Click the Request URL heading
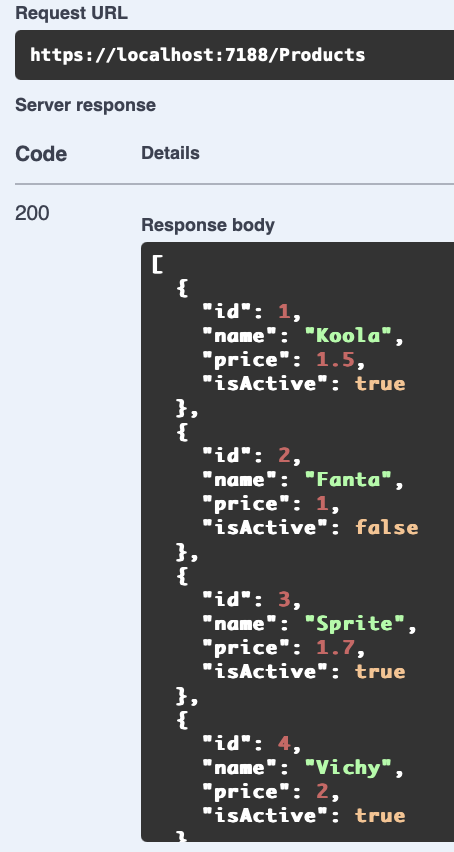Viewport: 454px width, 852px height. point(72,14)
